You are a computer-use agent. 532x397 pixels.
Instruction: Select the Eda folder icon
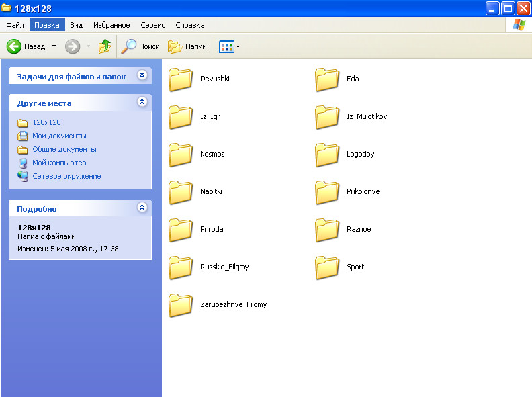tap(327, 79)
